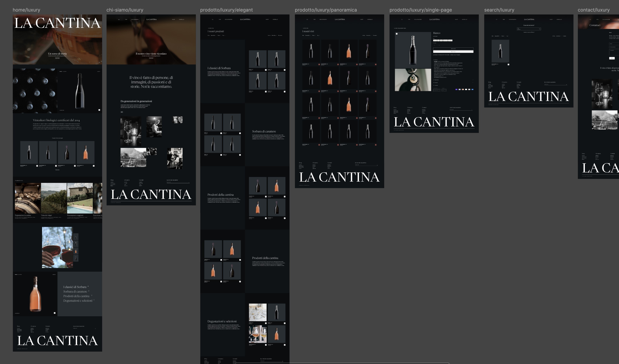Select the vineyard 'Visita dei vitigni' photo

pyautogui.click(x=54, y=198)
